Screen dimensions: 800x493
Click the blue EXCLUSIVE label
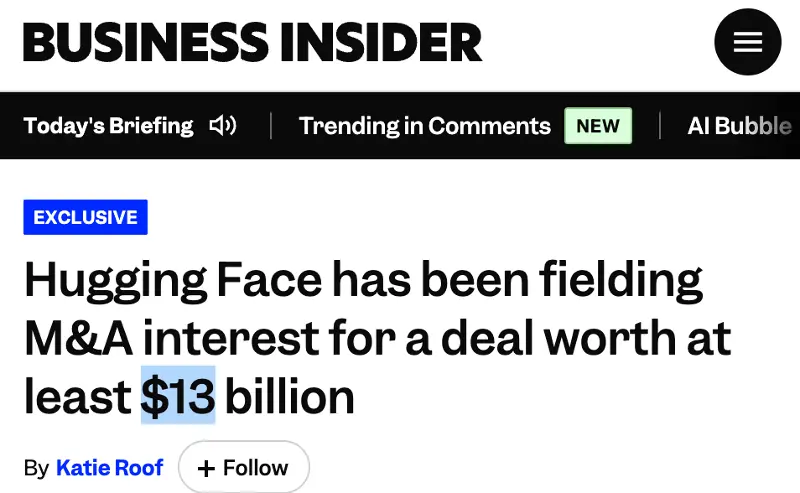(85, 217)
